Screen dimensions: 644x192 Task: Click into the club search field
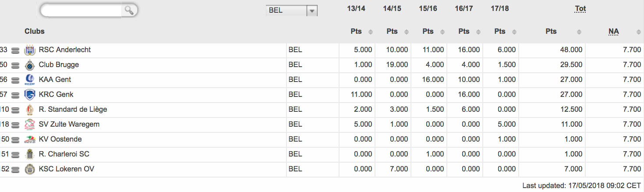pos(81,10)
